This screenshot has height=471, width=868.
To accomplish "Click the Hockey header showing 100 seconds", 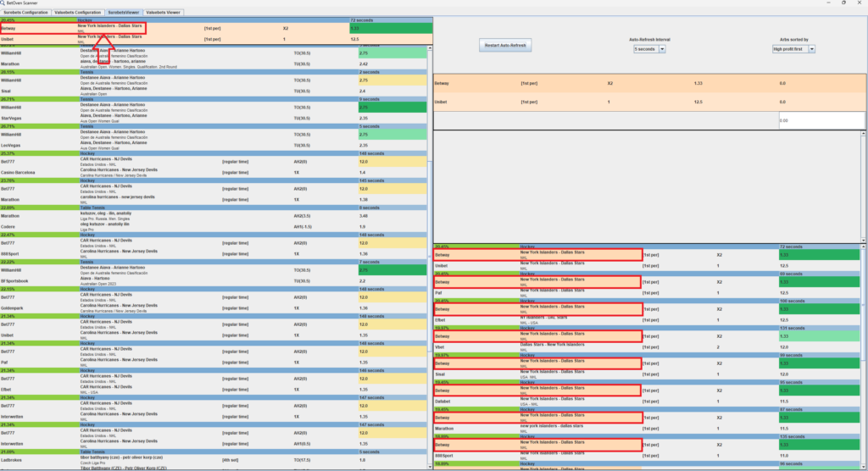I will pos(647,301).
